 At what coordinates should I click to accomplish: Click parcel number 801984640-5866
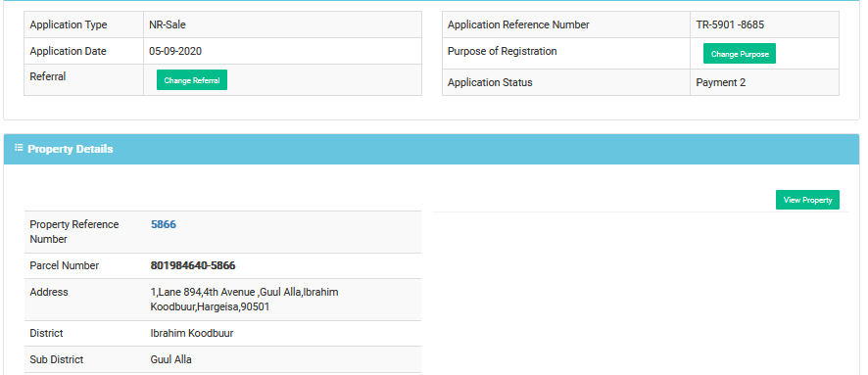pyautogui.click(x=193, y=265)
